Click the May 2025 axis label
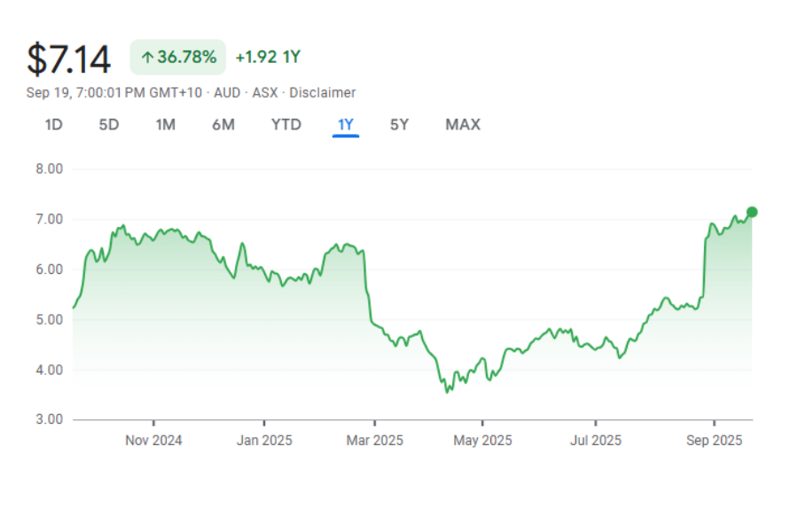 (x=483, y=441)
